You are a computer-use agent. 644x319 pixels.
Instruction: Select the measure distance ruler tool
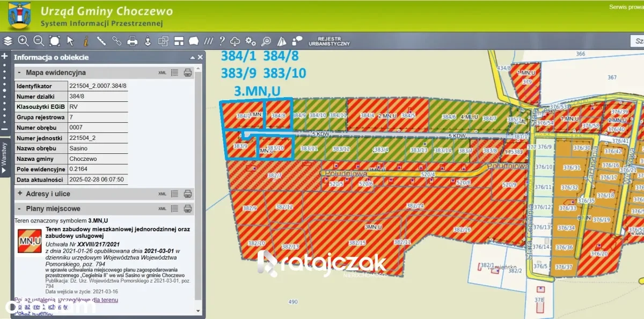point(101,41)
